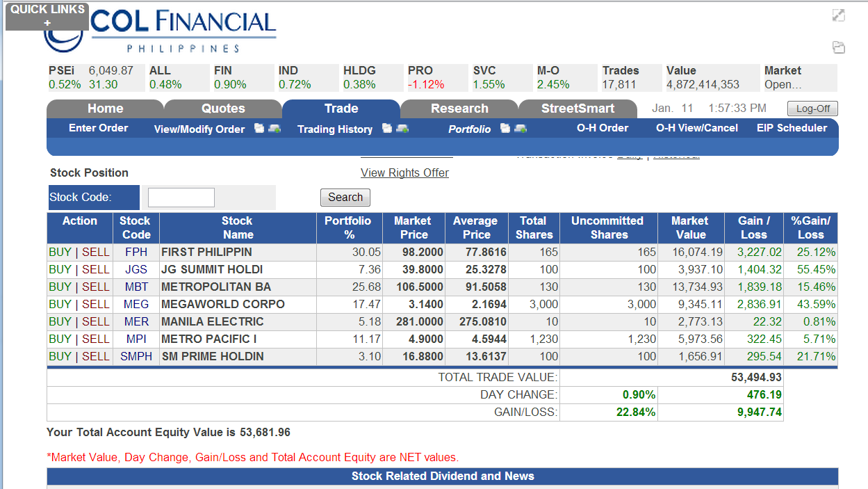Click BUY for SMPH row
Image resolution: width=868 pixels, height=489 pixels.
point(60,356)
